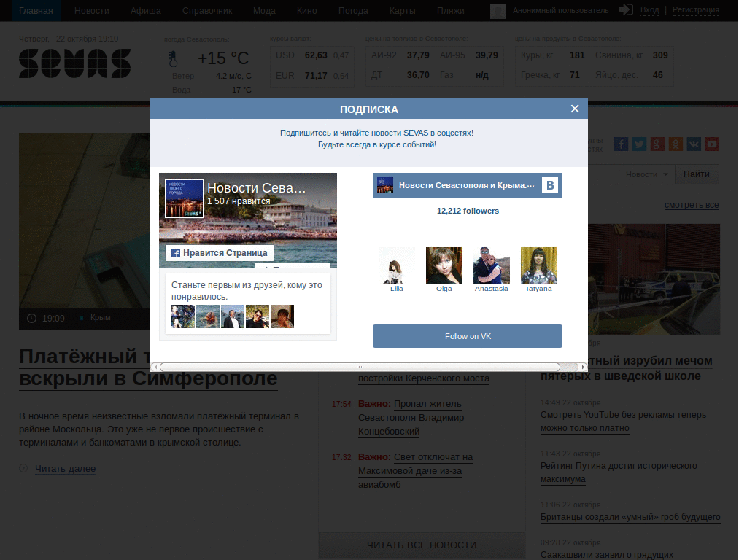Open the шведской школе headline

pyautogui.click(x=627, y=368)
